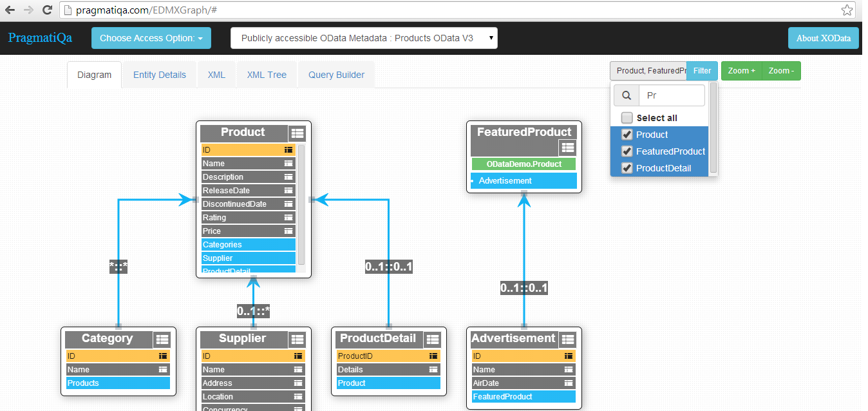Open the Query Builder tab
The image size is (868, 411).
(335, 75)
